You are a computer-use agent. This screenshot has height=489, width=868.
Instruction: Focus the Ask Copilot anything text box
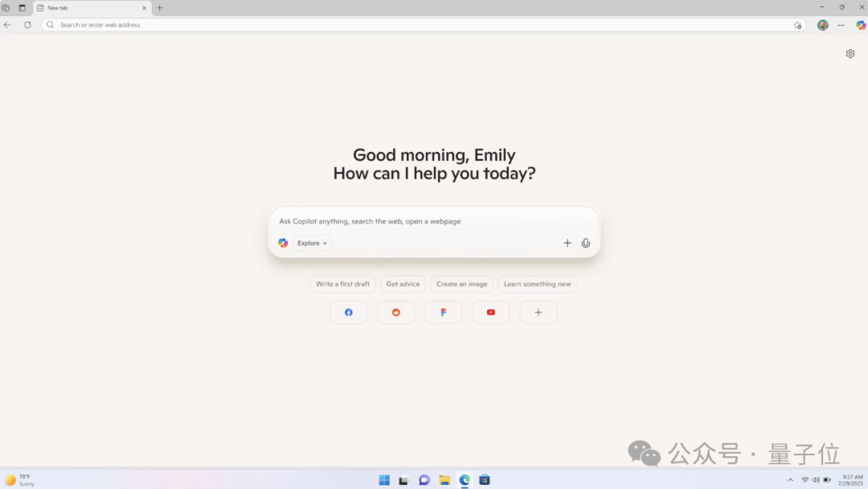pyautogui.click(x=433, y=221)
